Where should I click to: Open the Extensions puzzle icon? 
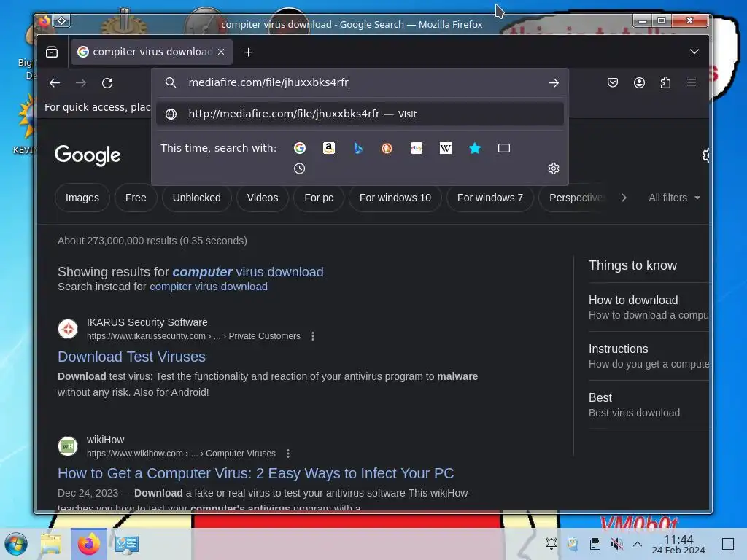[665, 83]
